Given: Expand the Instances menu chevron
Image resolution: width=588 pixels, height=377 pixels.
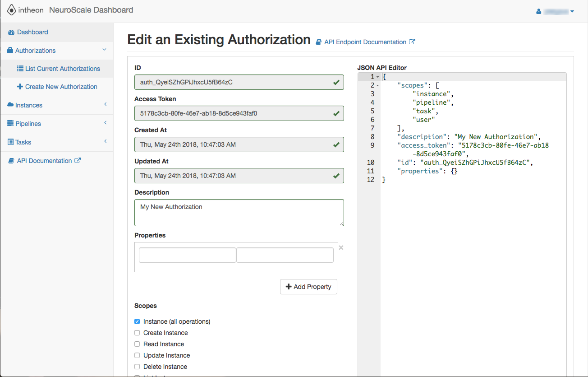Looking at the screenshot, I should 105,104.
